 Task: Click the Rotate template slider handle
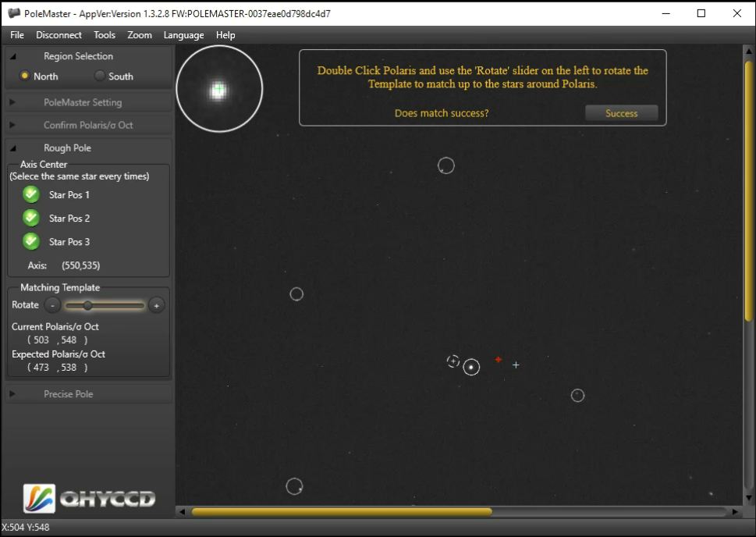tap(87, 305)
